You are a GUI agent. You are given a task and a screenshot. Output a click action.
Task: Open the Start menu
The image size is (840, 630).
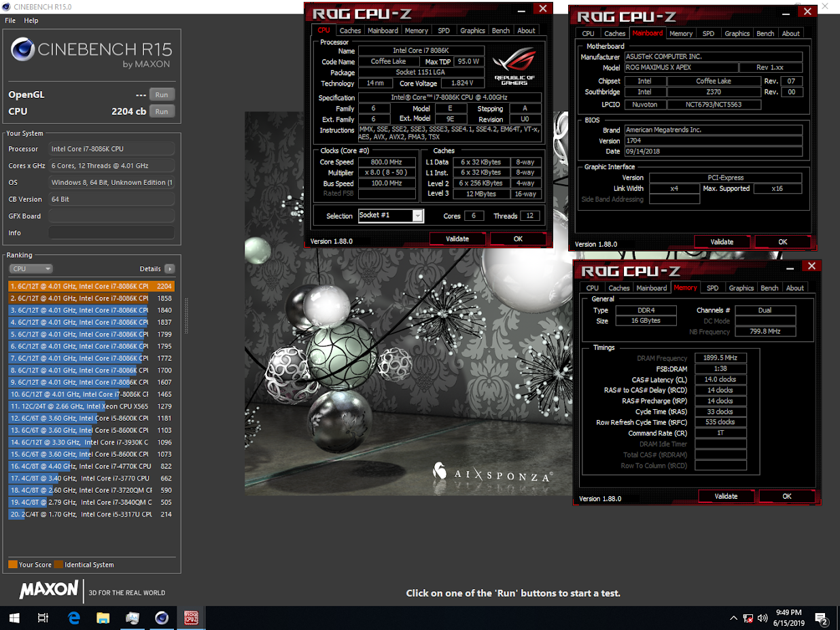tap(14, 618)
